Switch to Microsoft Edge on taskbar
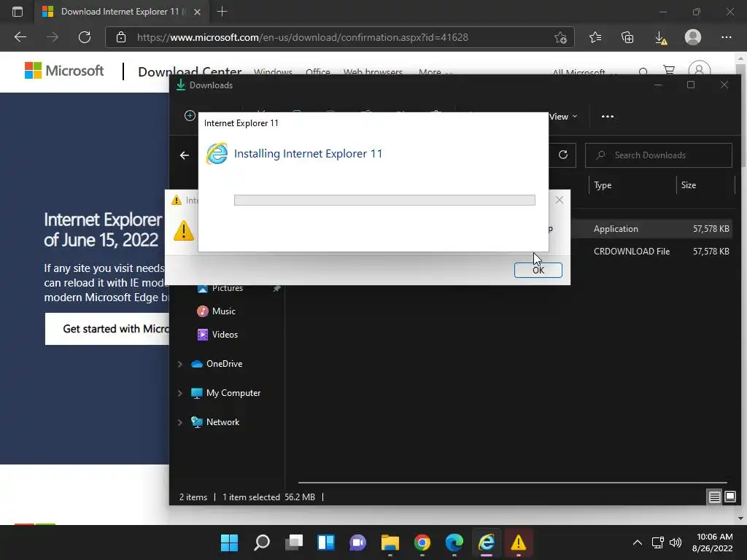The image size is (747, 560). click(454, 542)
